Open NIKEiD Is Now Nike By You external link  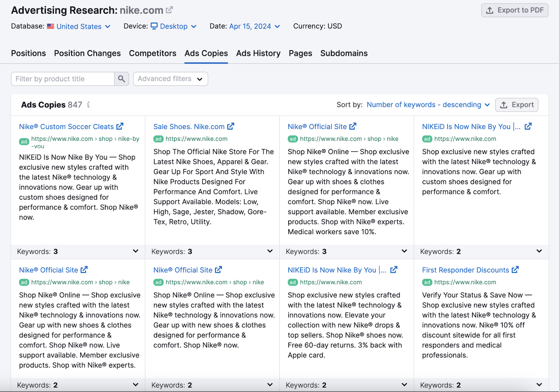click(528, 126)
